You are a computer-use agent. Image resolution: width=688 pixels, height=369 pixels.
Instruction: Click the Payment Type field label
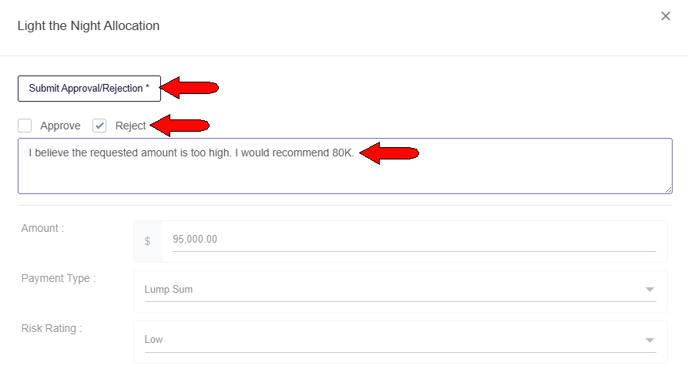coord(58,278)
